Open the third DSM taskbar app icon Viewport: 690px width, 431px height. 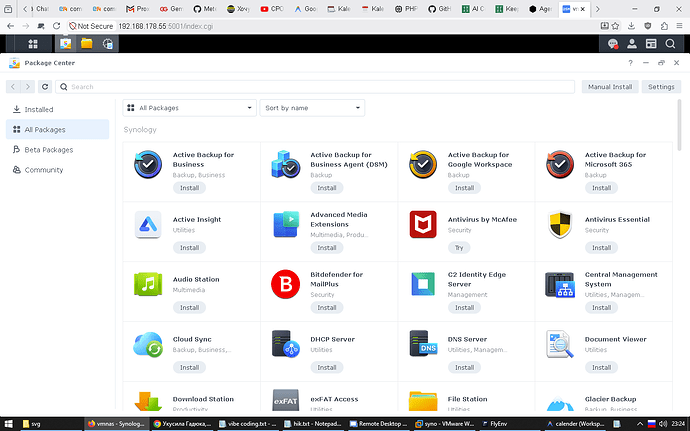coord(108,44)
